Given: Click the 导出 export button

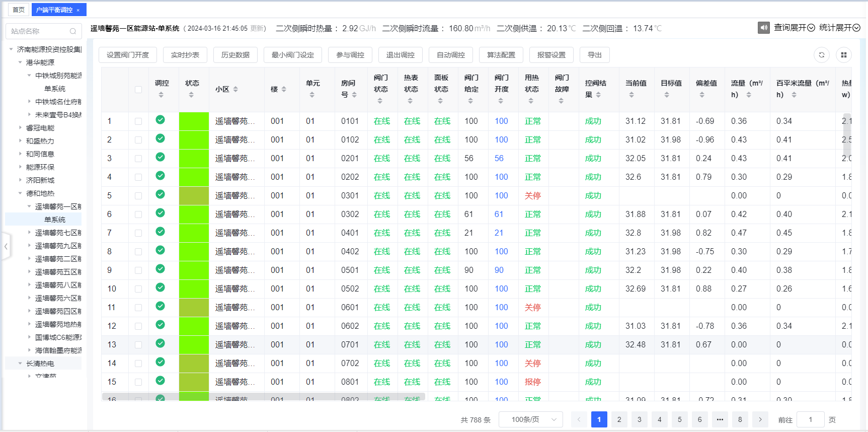Looking at the screenshot, I should [594, 55].
